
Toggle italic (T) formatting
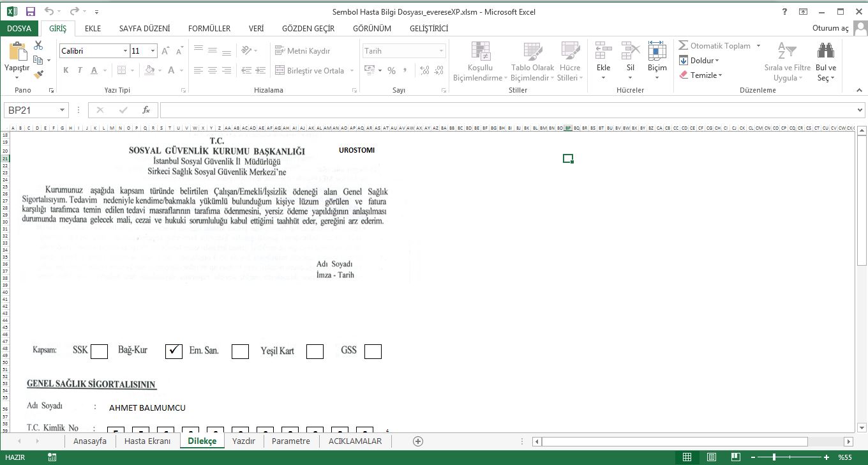(x=80, y=70)
